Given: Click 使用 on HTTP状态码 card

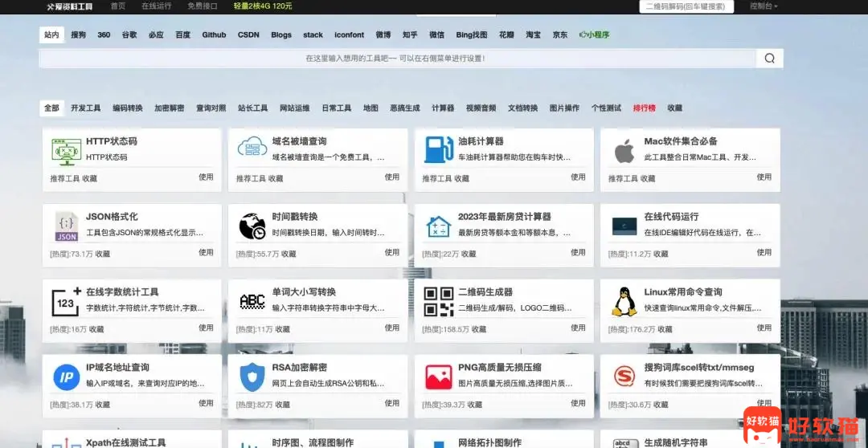Looking at the screenshot, I should [x=206, y=177].
